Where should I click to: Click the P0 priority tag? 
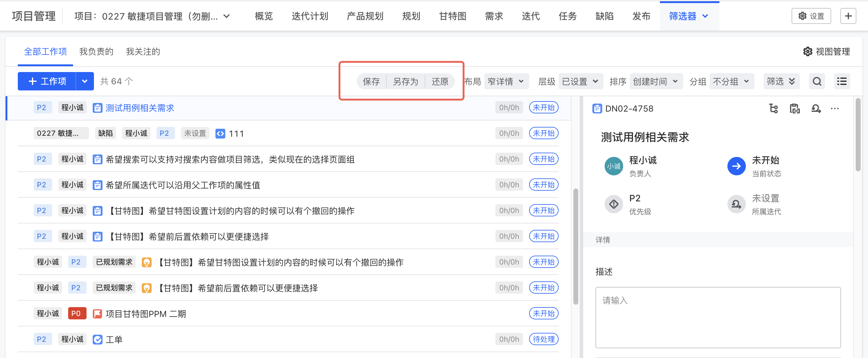tap(77, 313)
